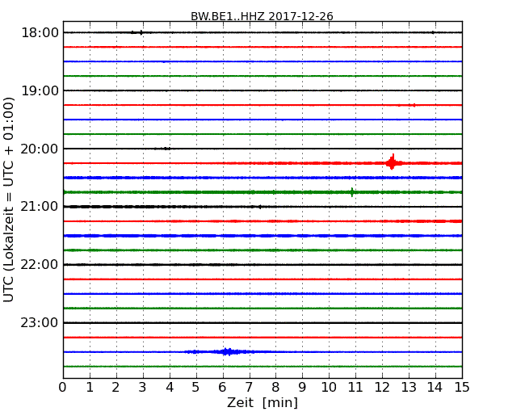This screenshot has width=525, height=420.
Task: Click the 22:00 time label
Action: click(x=40, y=265)
